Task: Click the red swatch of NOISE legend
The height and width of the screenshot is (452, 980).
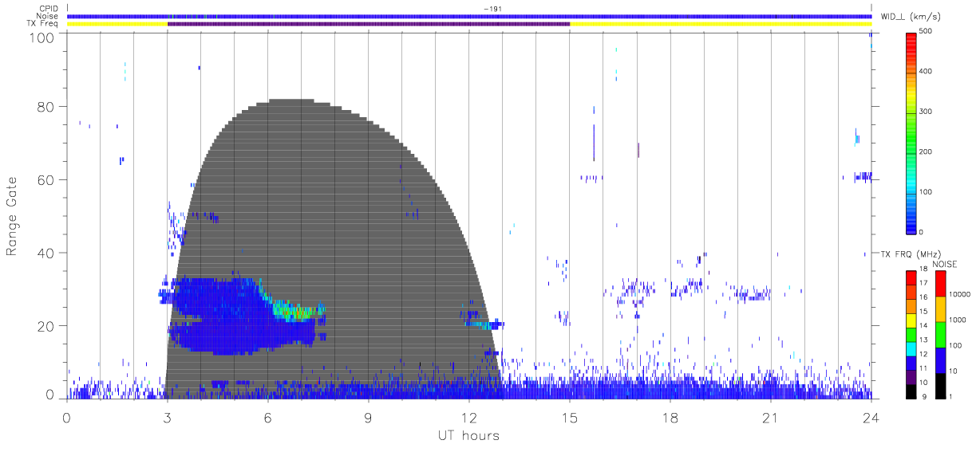Action: (x=940, y=283)
